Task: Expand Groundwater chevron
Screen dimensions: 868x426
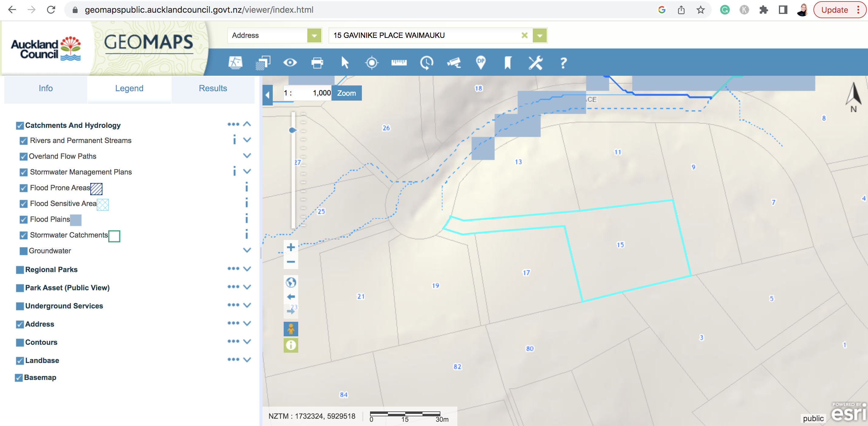Action: tap(247, 250)
